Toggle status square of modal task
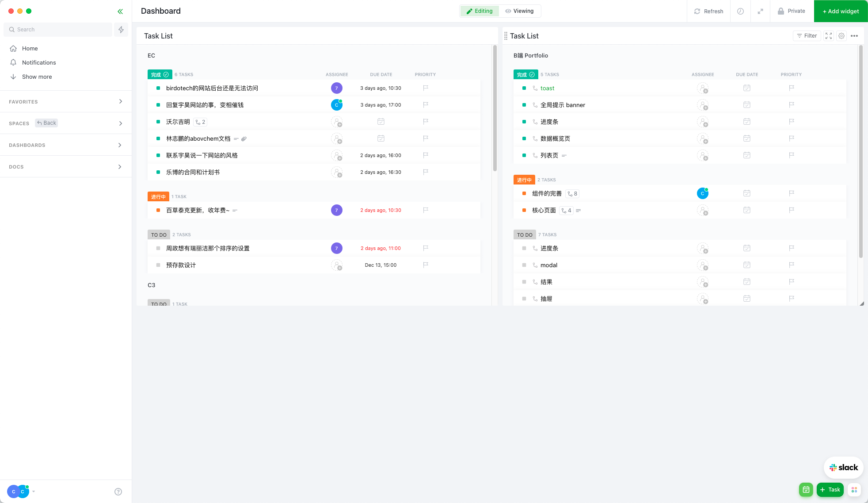 (x=524, y=265)
